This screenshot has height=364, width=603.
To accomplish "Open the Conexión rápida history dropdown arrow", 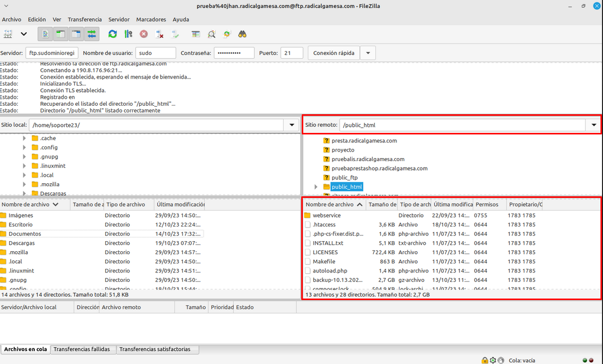I will tap(368, 53).
